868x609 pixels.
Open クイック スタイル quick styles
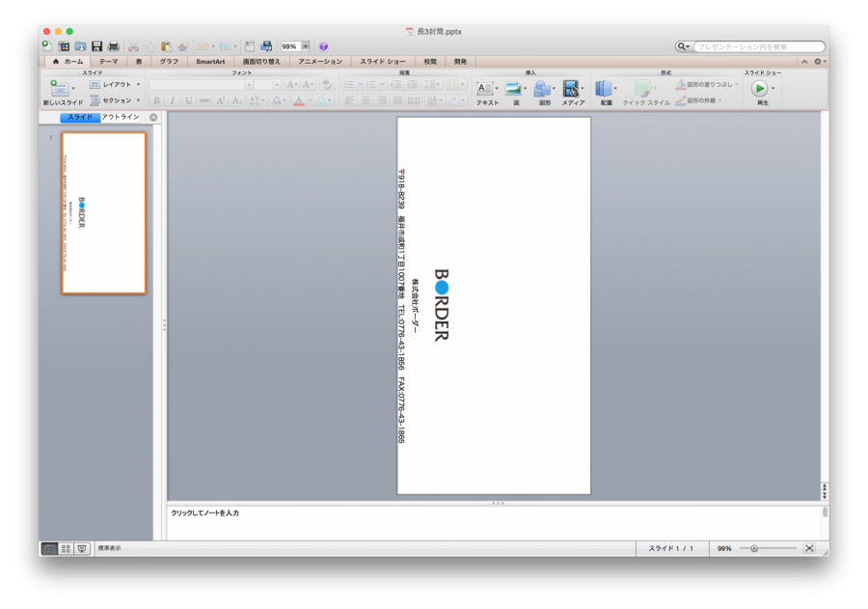point(646,92)
